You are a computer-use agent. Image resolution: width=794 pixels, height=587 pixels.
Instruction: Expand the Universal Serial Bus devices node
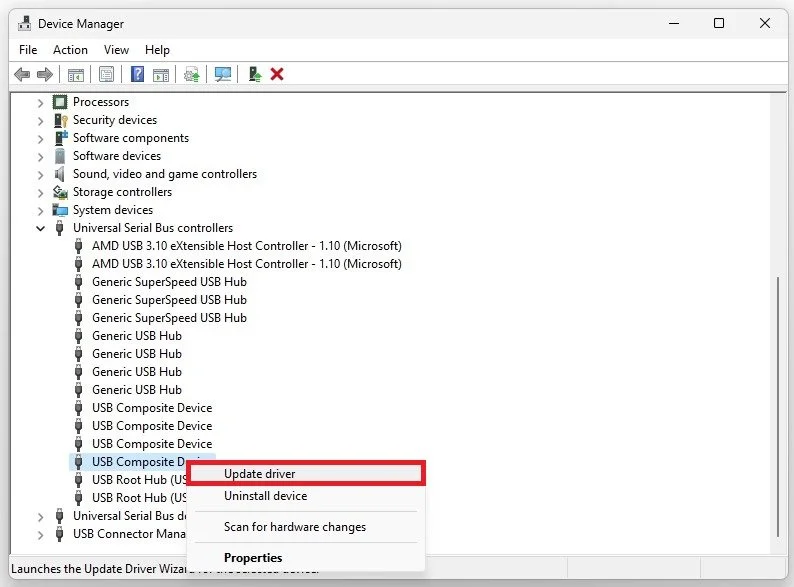[x=41, y=517]
